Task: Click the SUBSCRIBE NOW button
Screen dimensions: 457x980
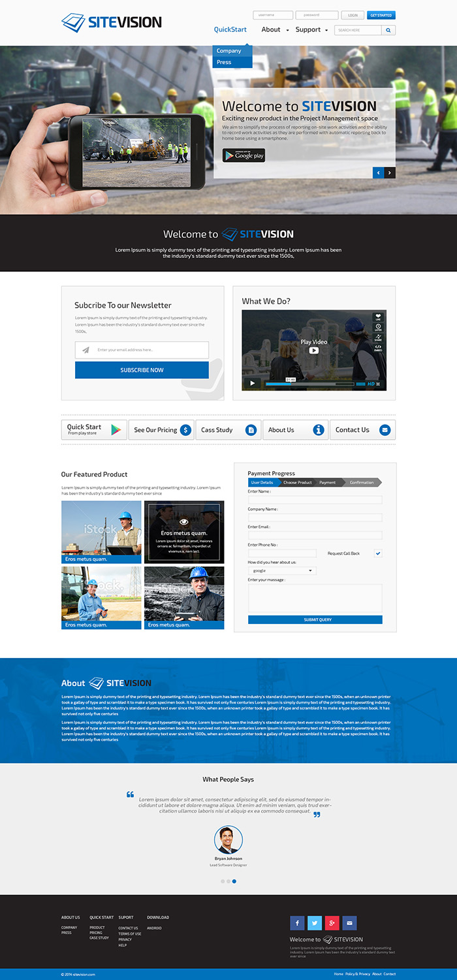Action: pyautogui.click(x=142, y=370)
